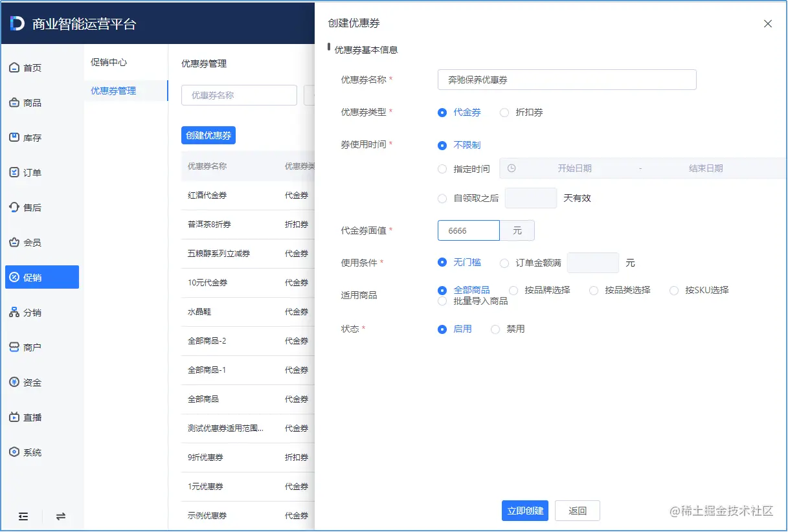Click the clock icon in date range picker

(512, 168)
